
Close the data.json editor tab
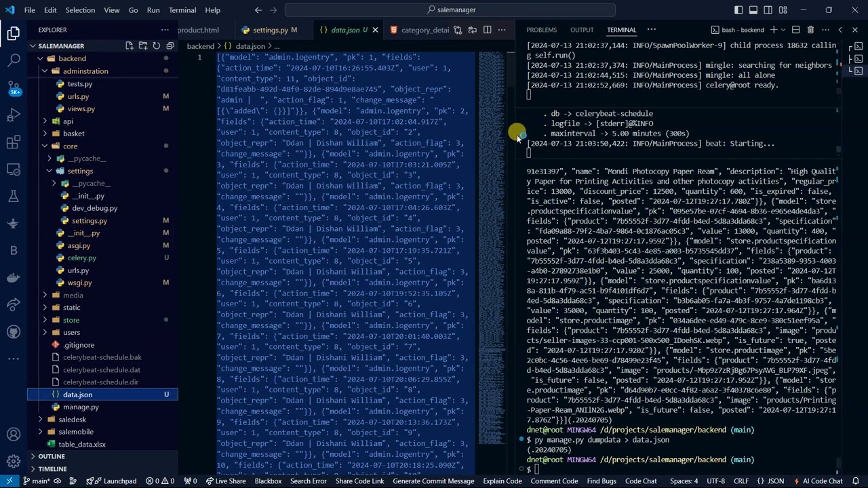click(x=375, y=30)
